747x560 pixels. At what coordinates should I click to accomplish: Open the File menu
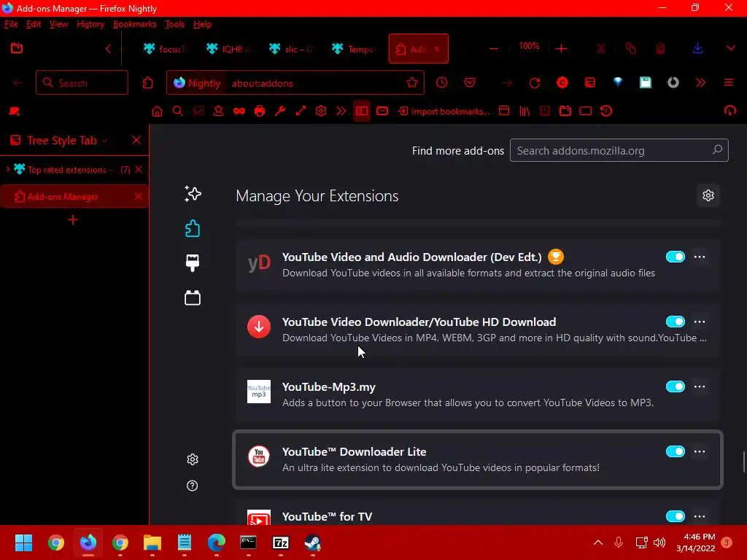[x=11, y=24]
